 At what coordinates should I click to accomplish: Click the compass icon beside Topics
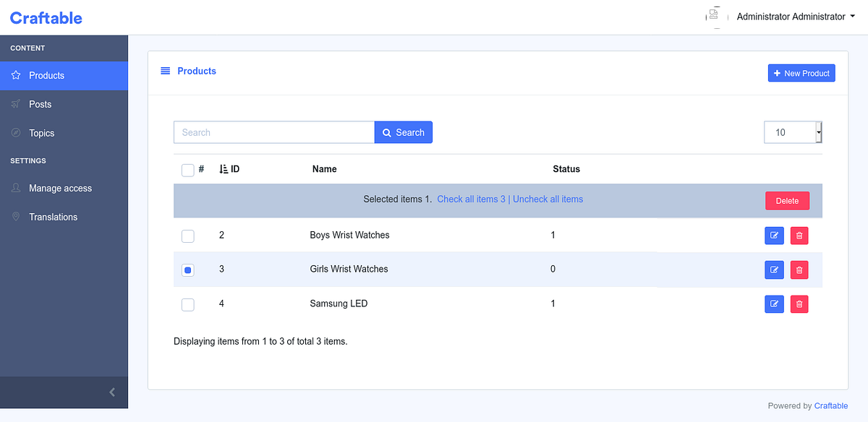[x=16, y=133]
